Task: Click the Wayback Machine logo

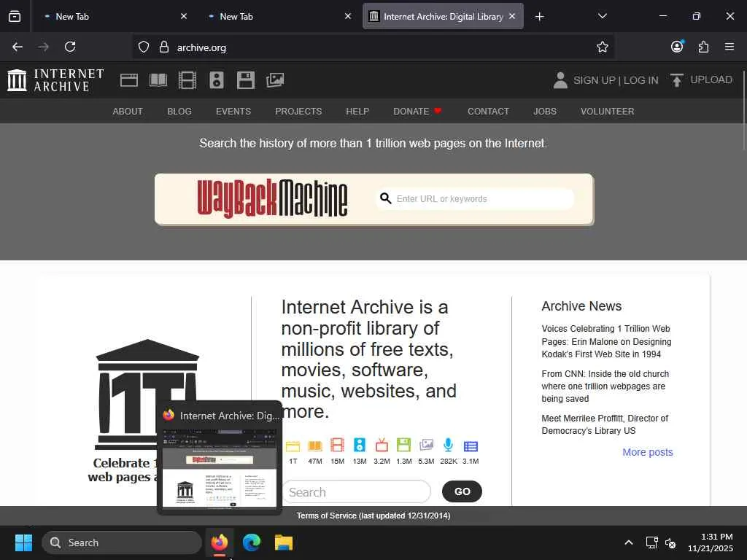Action: click(272, 198)
